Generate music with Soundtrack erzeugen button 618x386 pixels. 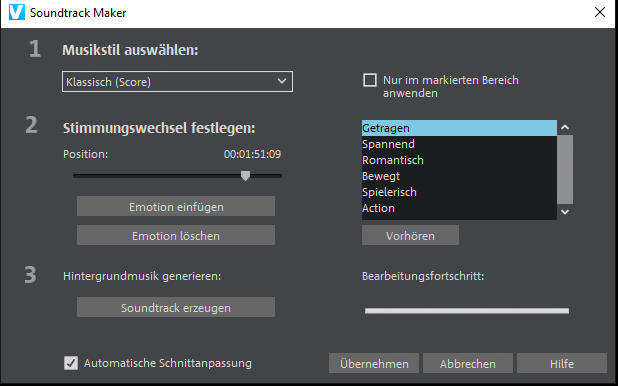click(176, 307)
